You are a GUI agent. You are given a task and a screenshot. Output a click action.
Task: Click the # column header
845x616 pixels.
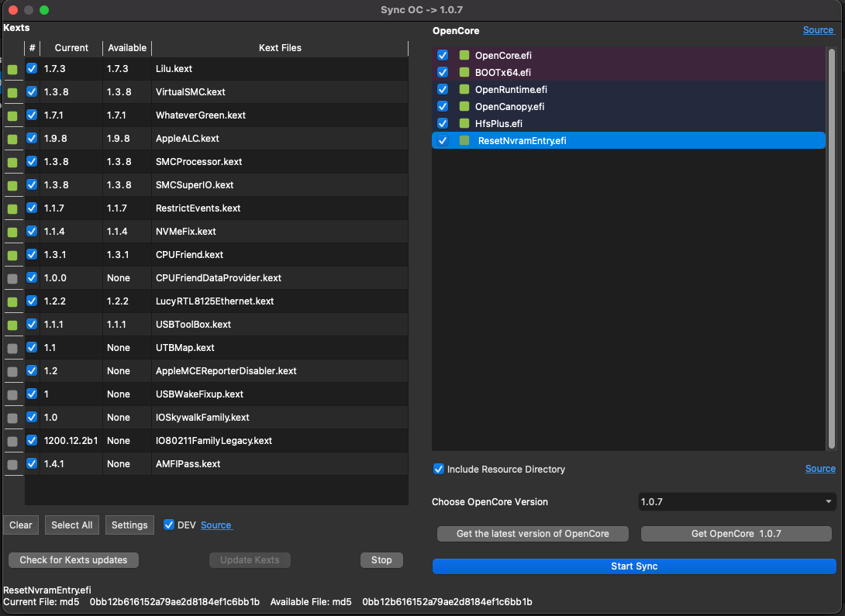(33, 48)
